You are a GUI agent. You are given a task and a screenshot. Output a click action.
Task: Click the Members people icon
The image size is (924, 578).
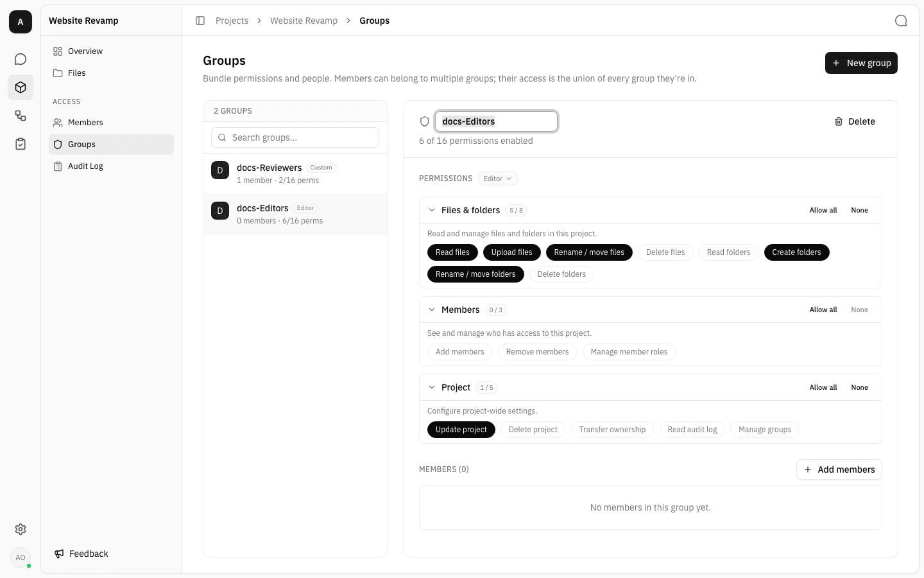tap(58, 123)
